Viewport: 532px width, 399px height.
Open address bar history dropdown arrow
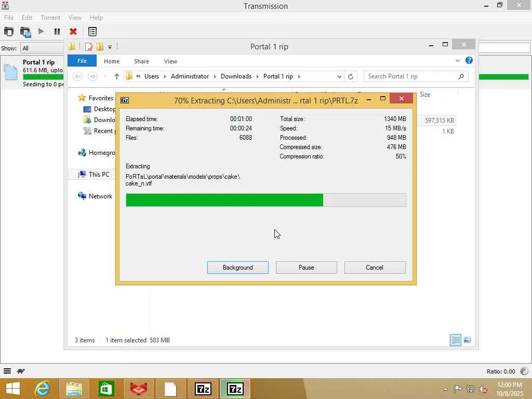pos(339,77)
